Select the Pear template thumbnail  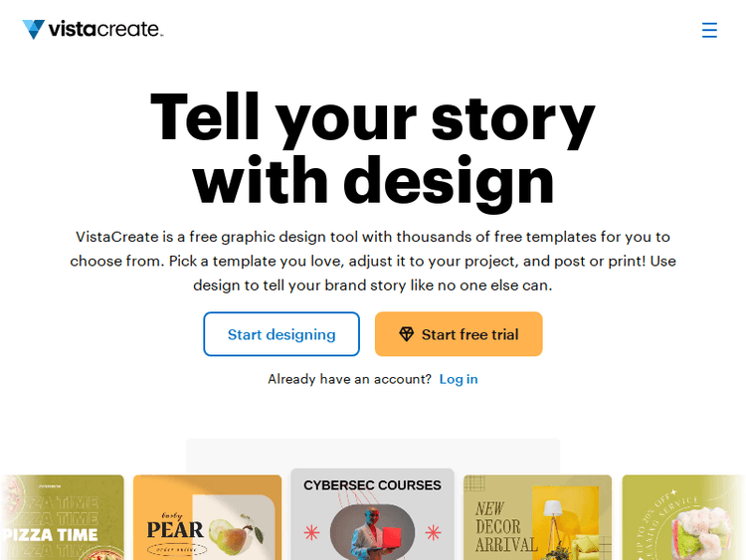(x=208, y=517)
